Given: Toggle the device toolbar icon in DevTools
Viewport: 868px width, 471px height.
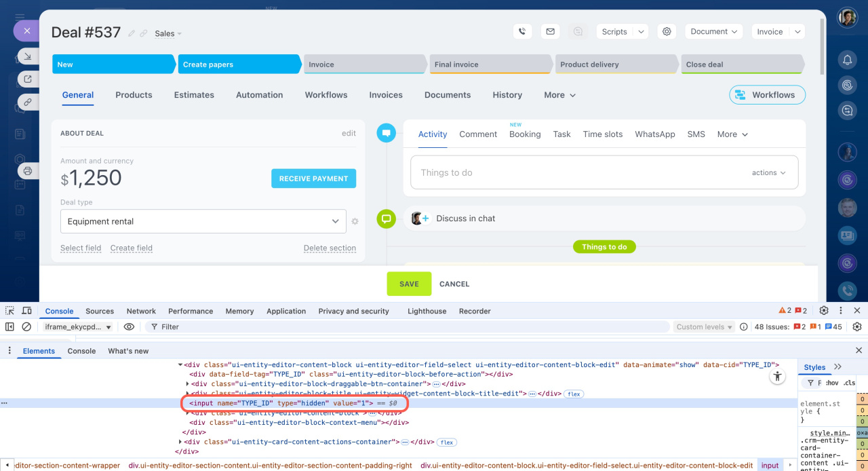Looking at the screenshot, I should pyautogui.click(x=26, y=311).
